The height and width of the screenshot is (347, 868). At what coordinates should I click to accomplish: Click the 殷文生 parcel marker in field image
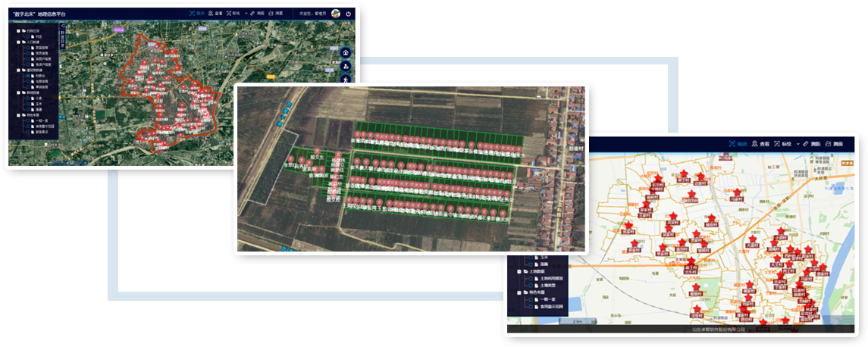tap(317, 151)
